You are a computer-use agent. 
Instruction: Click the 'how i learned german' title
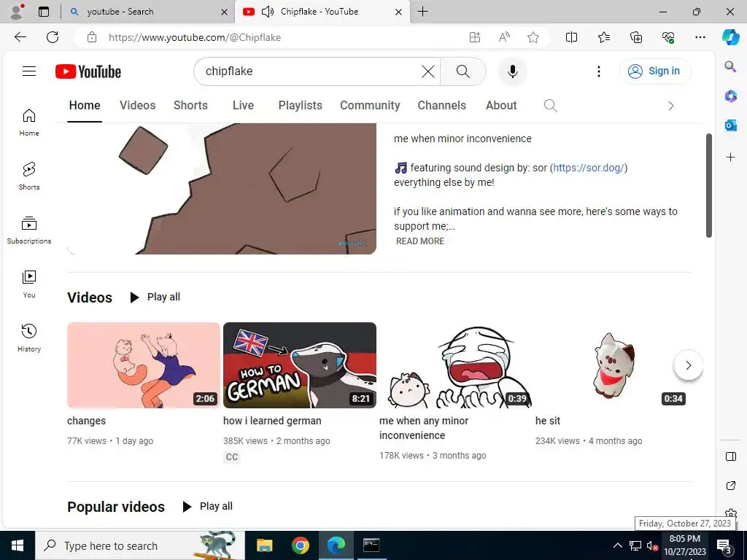(x=272, y=421)
